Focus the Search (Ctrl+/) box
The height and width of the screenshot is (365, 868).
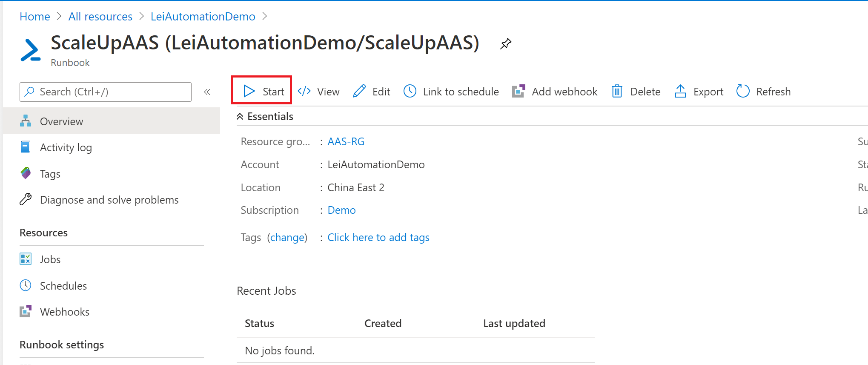click(106, 92)
